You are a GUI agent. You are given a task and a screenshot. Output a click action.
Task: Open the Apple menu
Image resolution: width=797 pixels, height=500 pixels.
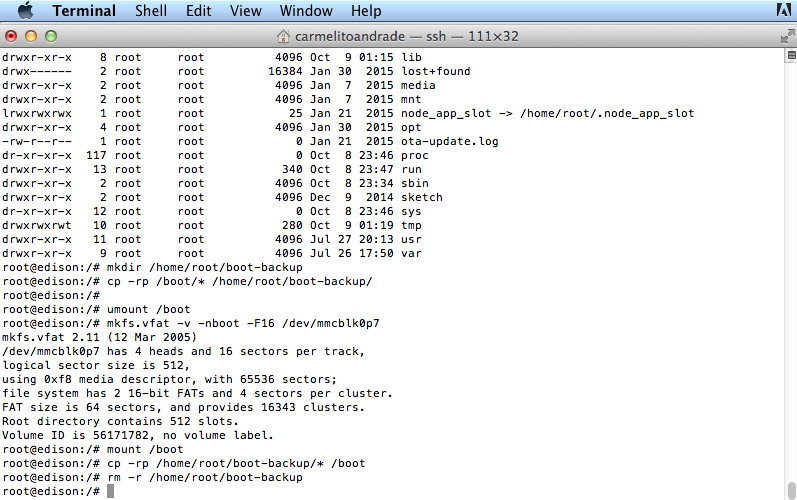(25, 11)
